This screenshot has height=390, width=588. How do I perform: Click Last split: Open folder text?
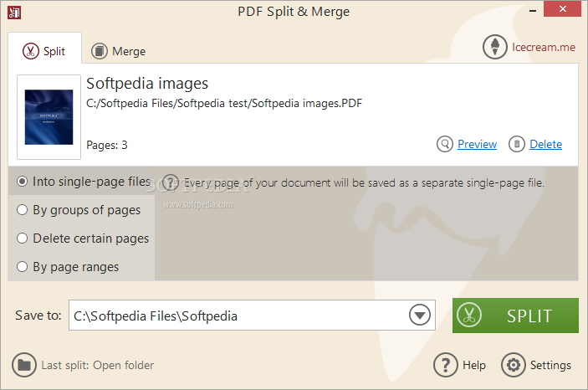click(x=98, y=365)
